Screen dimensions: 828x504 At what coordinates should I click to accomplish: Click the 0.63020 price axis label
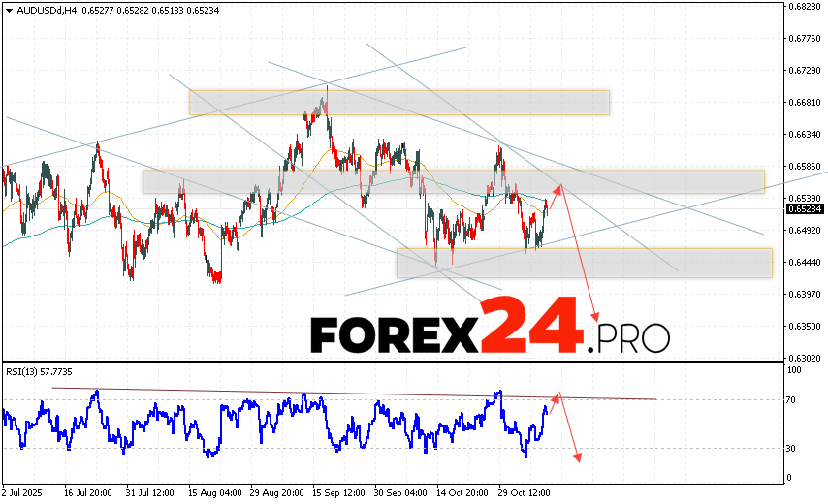[805, 358]
